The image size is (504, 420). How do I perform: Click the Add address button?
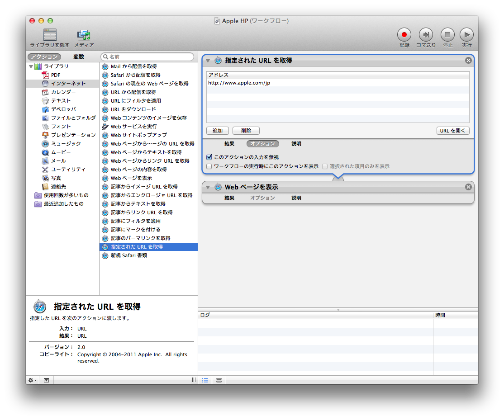218,131
